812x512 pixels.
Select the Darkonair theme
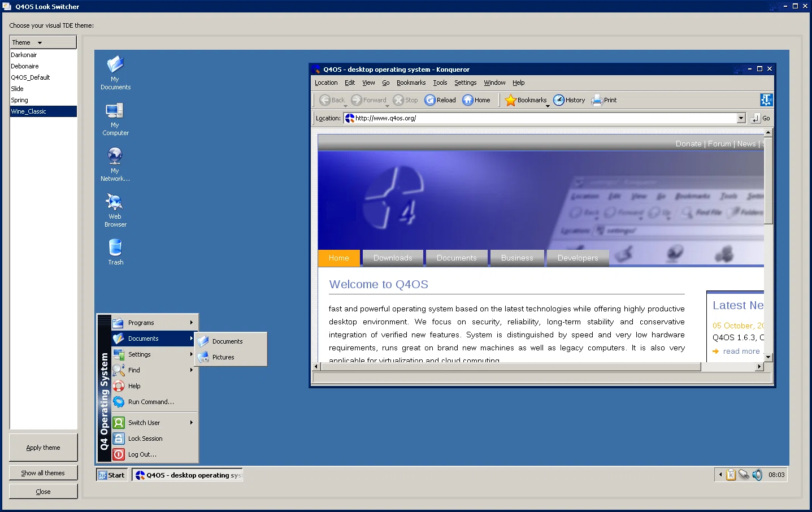(43, 55)
